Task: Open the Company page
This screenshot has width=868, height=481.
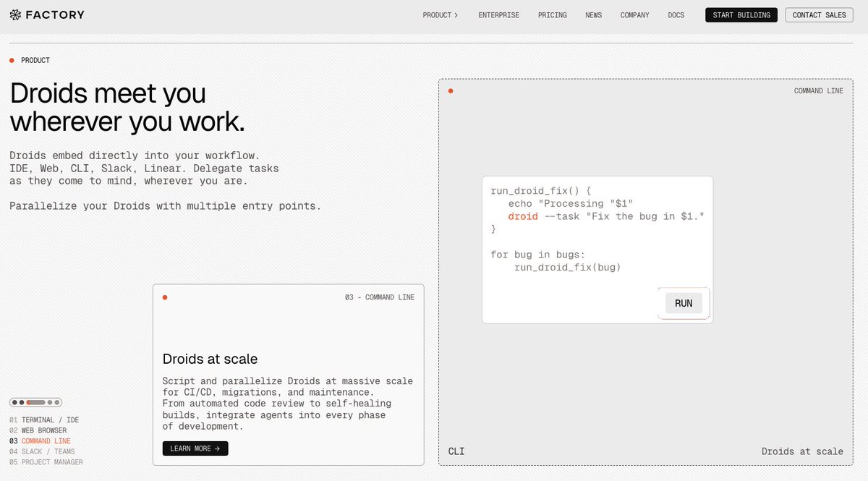Action: [x=634, y=15]
